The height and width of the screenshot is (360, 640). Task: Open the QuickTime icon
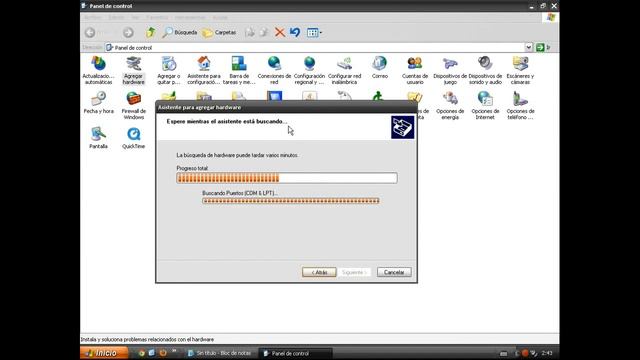pos(133,138)
